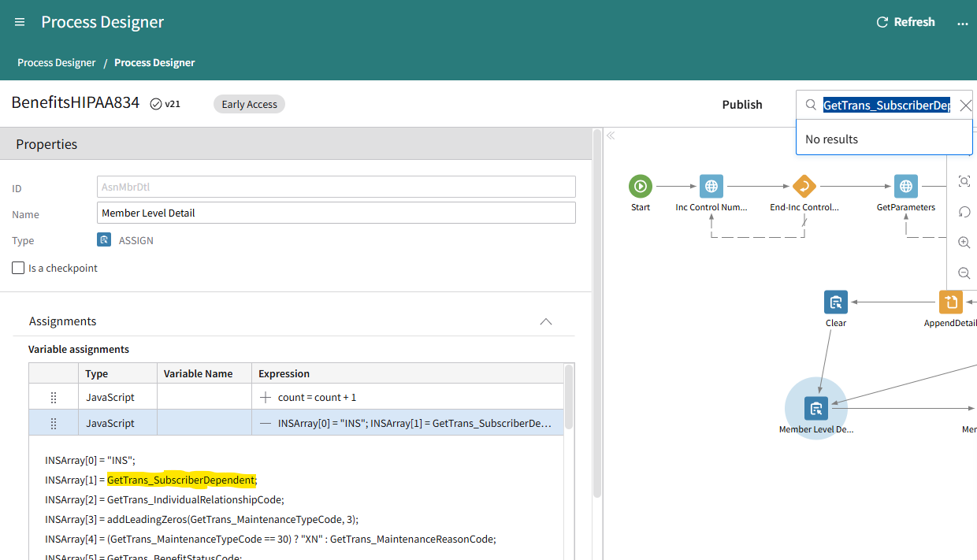Click the fit-to-screen canvas icon

coord(964,181)
